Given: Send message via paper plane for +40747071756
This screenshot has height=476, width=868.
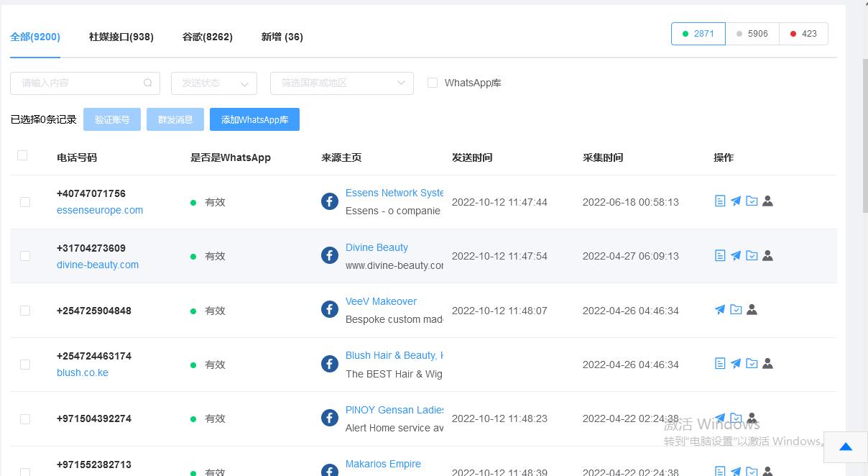Looking at the screenshot, I should pyautogui.click(x=736, y=201).
